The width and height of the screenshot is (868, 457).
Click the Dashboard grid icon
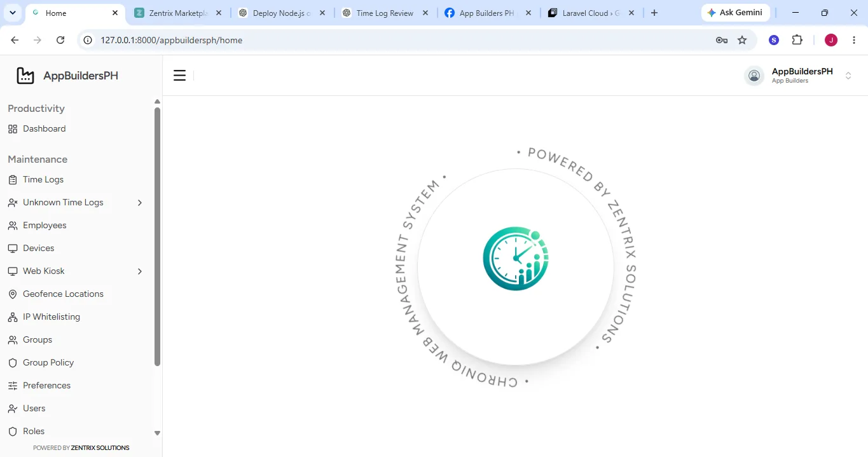click(12, 129)
